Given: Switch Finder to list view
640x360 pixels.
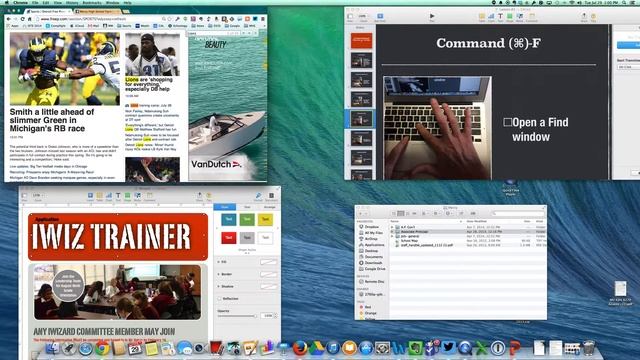Looking at the screenshot, I should (401, 213).
